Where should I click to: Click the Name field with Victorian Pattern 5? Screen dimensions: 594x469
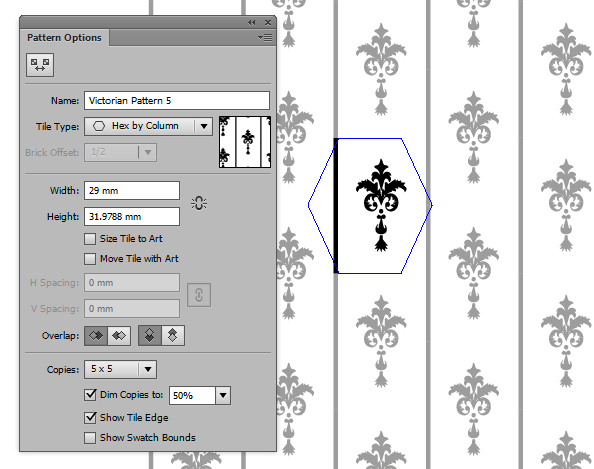click(x=177, y=101)
